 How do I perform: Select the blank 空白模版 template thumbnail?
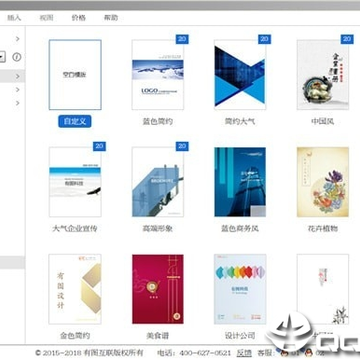click(x=75, y=75)
